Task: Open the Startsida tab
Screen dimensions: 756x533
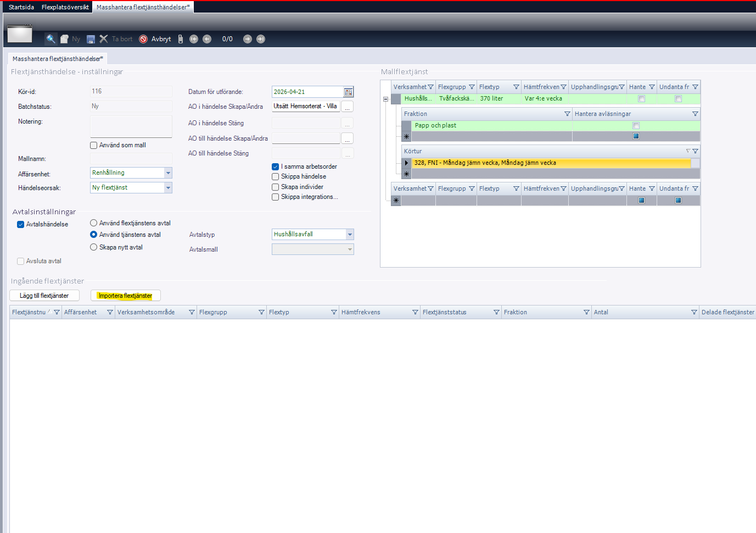Action: 21,7
